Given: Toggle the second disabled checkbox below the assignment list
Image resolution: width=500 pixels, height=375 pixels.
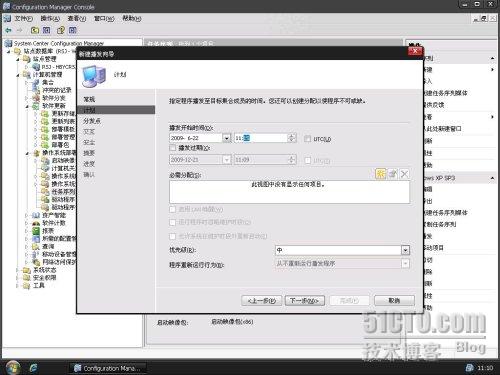Looking at the screenshot, I should 173,222.
